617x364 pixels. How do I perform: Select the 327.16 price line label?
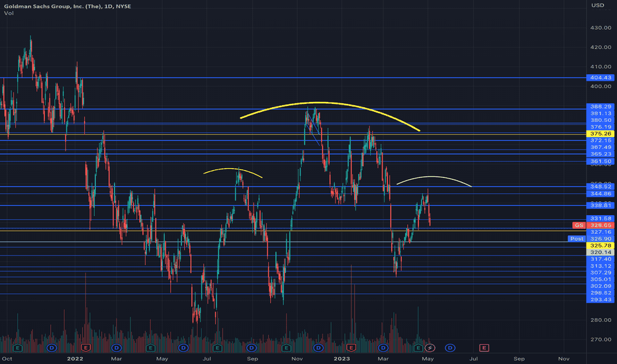[600, 232]
